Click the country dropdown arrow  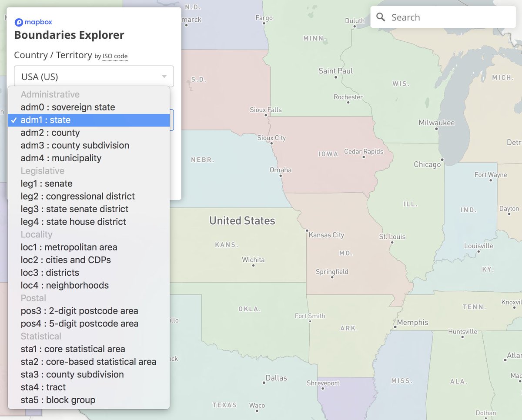tap(164, 77)
